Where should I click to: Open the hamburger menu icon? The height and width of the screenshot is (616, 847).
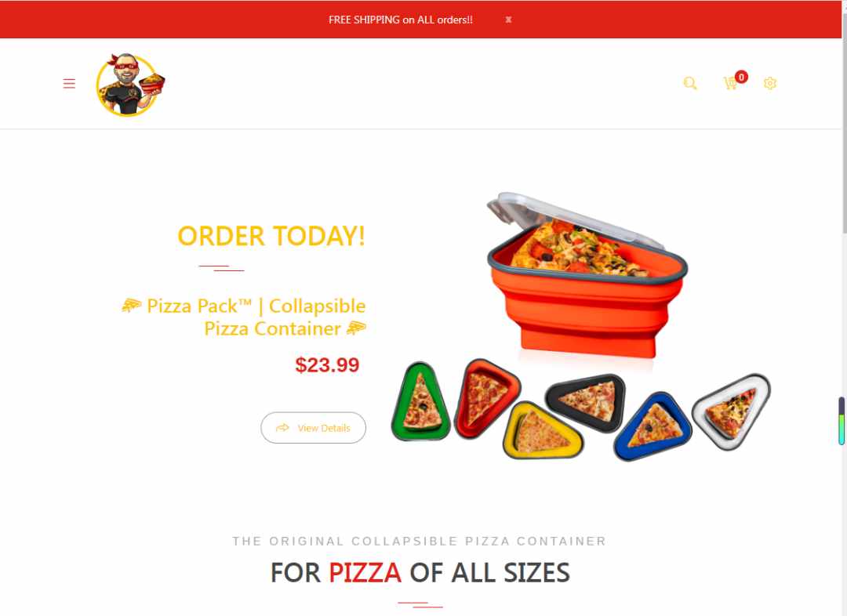tap(69, 84)
